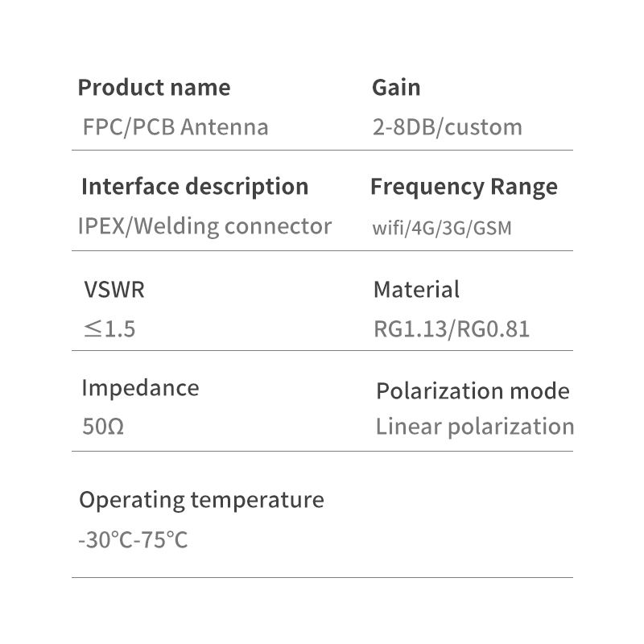The height and width of the screenshot is (644, 644).
Task: Select the "wifi/4G/3G/GSM" value
Action: [442, 228]
